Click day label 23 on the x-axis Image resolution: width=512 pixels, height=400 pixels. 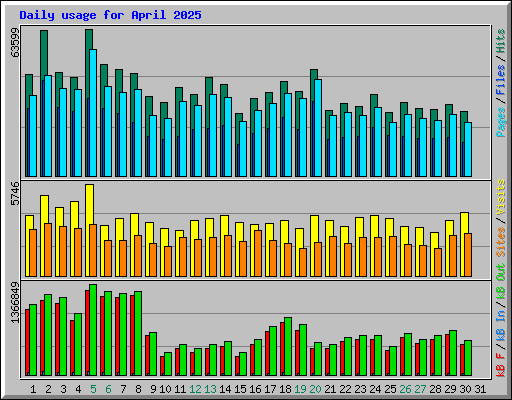[x=360, y=389]
